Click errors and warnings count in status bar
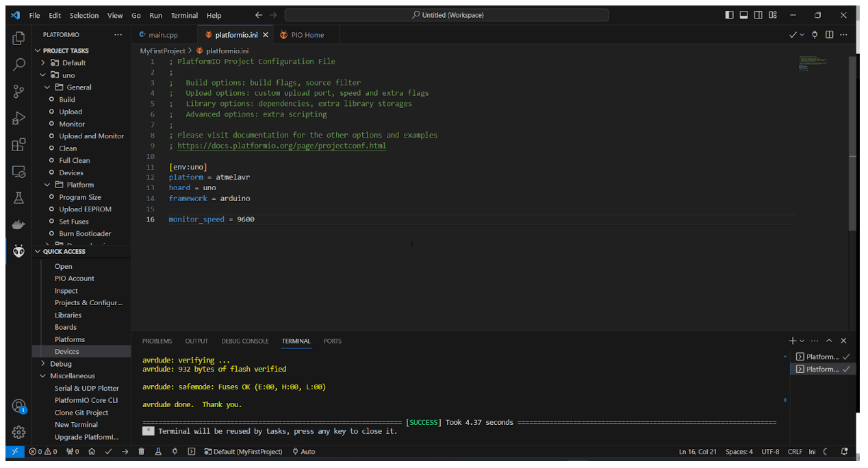The height and width of the screenshot is (468, 868). point(42,452)
